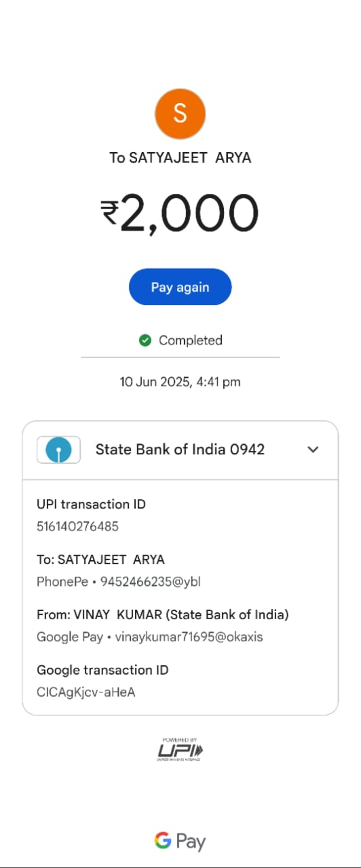The width and height of the screenshot is (361, 868).
Task: Select the ₹2,000 amount text
Action: click(x=180, y=213)
